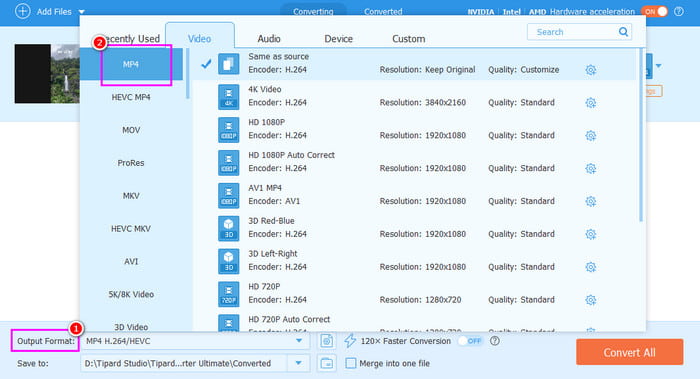The height and width of the screenshot is (379, 700).
Task: Click the 4K Video preset icon
Action: click(228, 97)
